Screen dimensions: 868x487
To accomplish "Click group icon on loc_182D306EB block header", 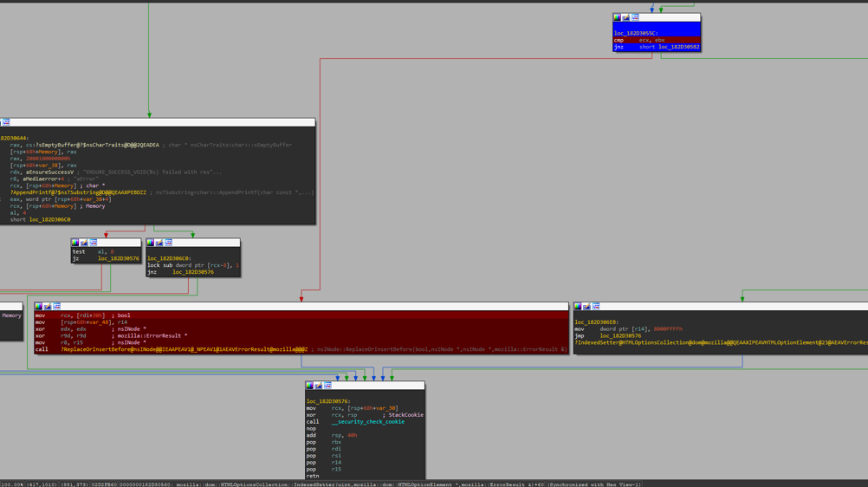I will 596,307.
